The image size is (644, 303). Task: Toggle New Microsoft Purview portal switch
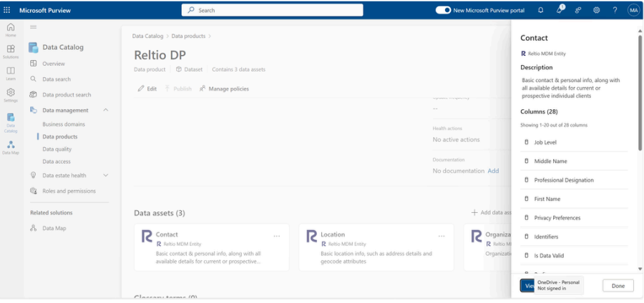point(443,10)
